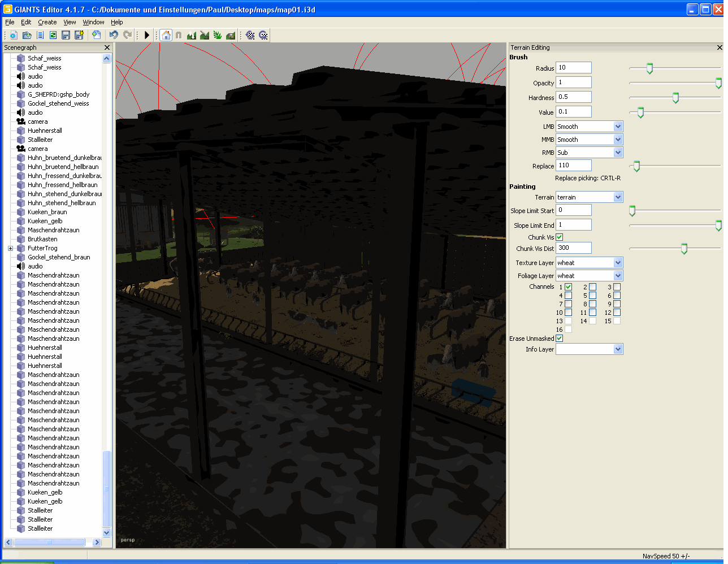Select the terrain foliage paint icon

(x=217, y=35)
